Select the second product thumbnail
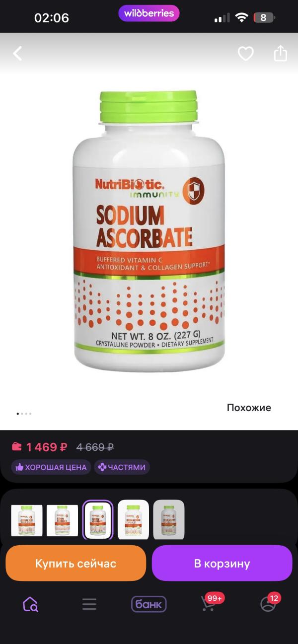The height and width of the screenshot is (644, 298). pyautogui.click(x=62, y=520)
